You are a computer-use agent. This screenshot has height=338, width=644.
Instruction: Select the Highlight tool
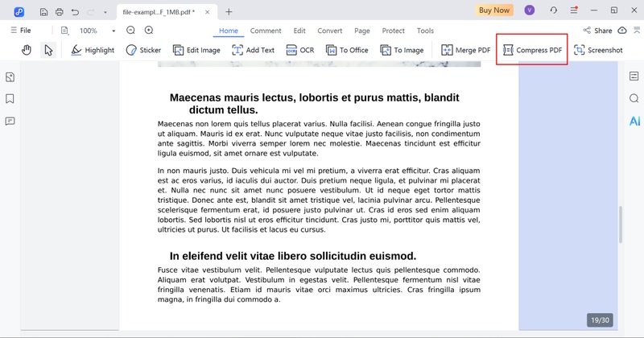(x=93, y=50)
